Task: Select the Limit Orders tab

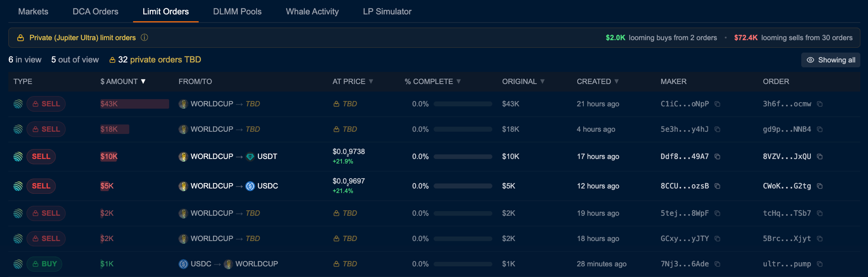Action: (166, 12)
